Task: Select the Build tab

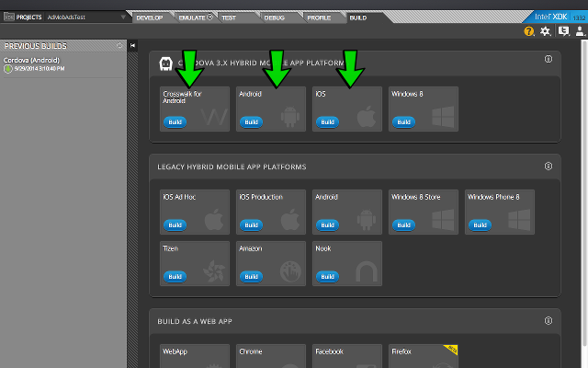Action: (358, 17)
